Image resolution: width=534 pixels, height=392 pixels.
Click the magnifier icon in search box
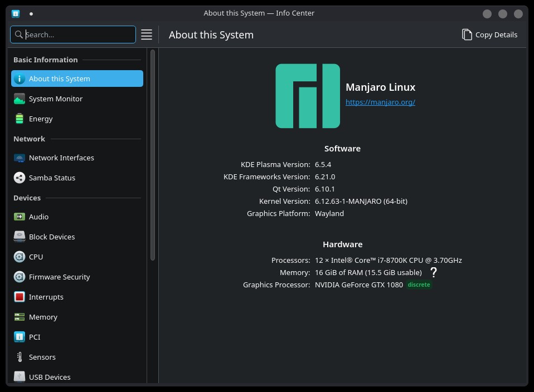click(19, 35)
